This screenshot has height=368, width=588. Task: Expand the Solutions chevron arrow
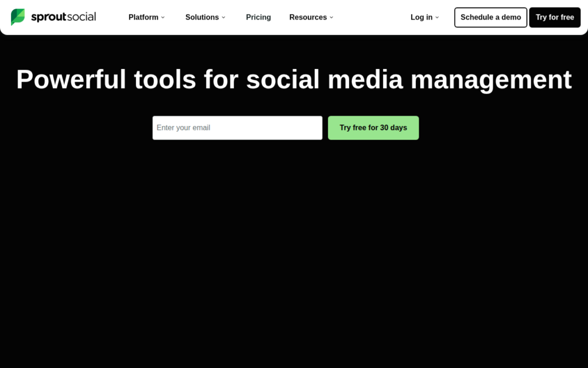click(223, 17)
